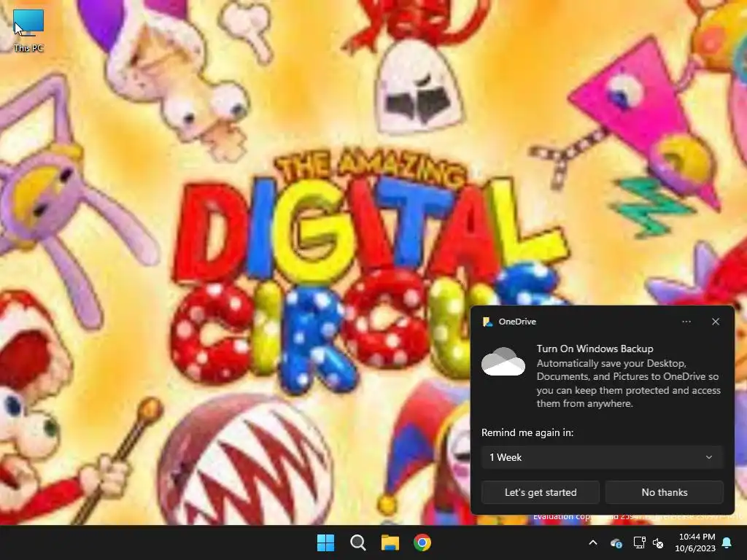Image resolution: width=747 pixels, height=560 pixels.
Task: Open notification bell icon
Action: pyautogui.click(x=727, y=542)
